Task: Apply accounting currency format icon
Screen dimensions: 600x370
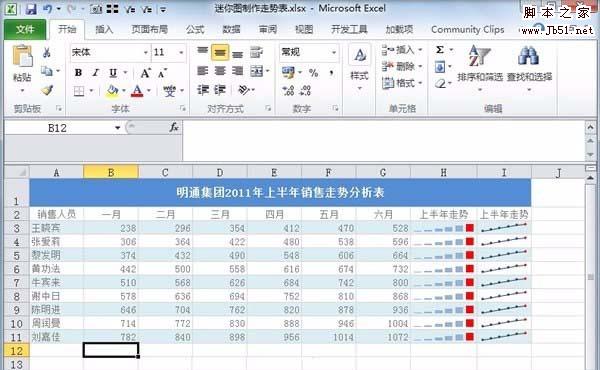Action: coord(288,72)
